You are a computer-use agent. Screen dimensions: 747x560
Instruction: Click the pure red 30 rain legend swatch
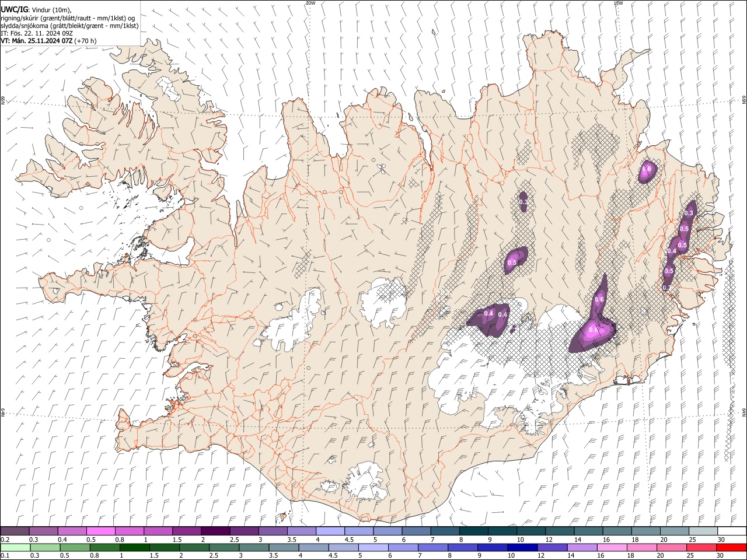(732, 547)
